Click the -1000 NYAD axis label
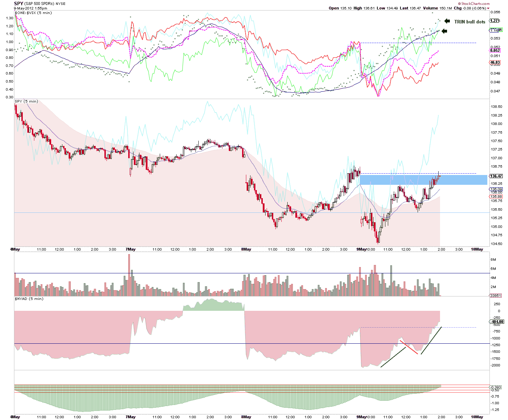Screen dimensions: 508x420 click(x=495, y=338)
